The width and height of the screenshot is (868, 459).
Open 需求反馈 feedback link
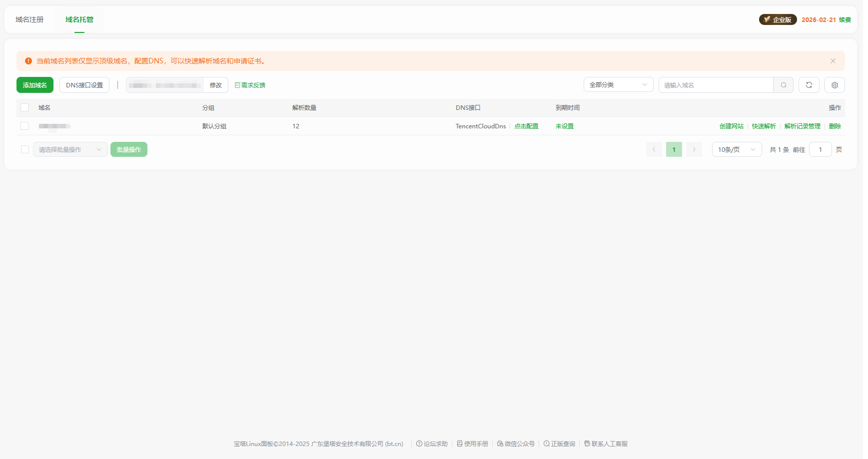coord(250,85)
